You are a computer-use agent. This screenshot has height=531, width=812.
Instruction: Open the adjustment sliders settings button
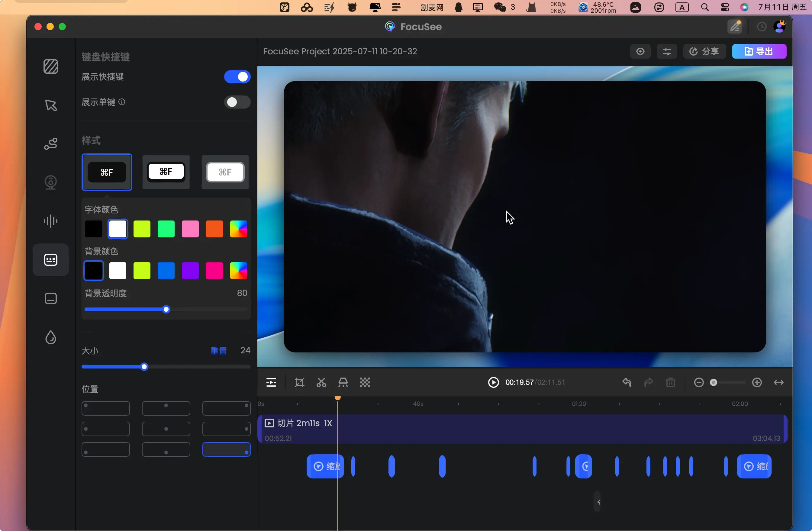667,51
